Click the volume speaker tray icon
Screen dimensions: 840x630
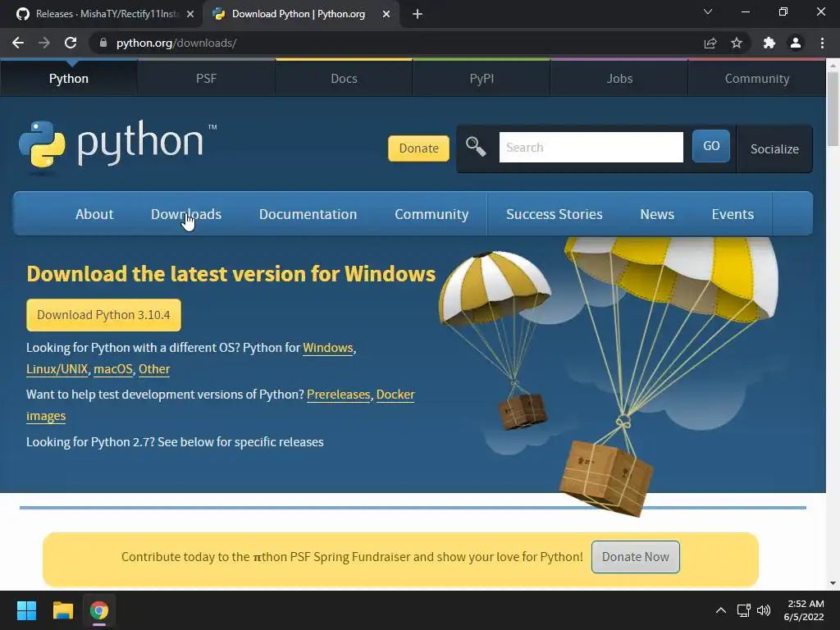[x=764, y=610]
